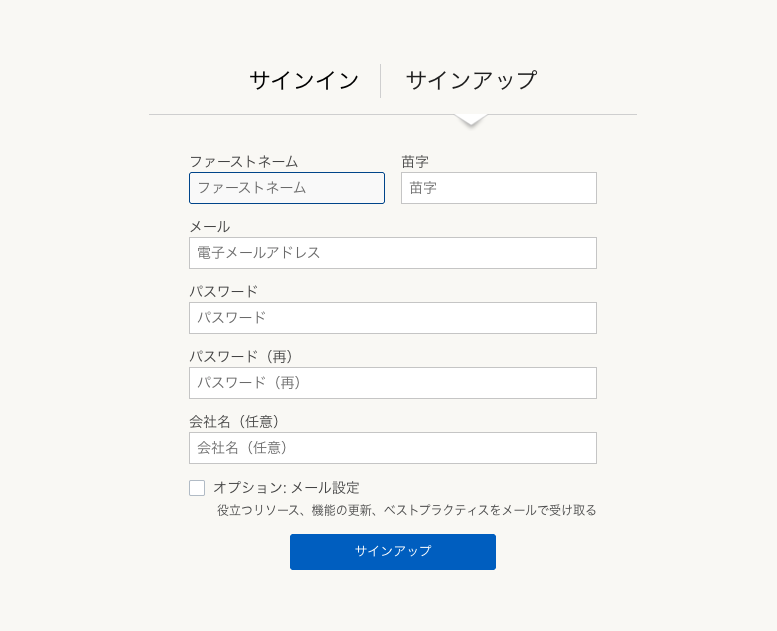The height and width of the screenshot is (631, 777).
Task: Click into the 苗字 text box
Action: (x=498, y=188)
